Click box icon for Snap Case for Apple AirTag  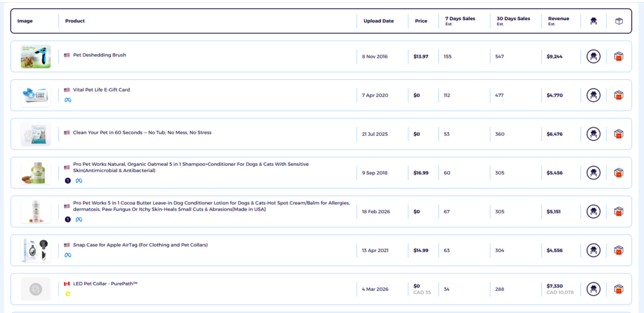point(619,250)
